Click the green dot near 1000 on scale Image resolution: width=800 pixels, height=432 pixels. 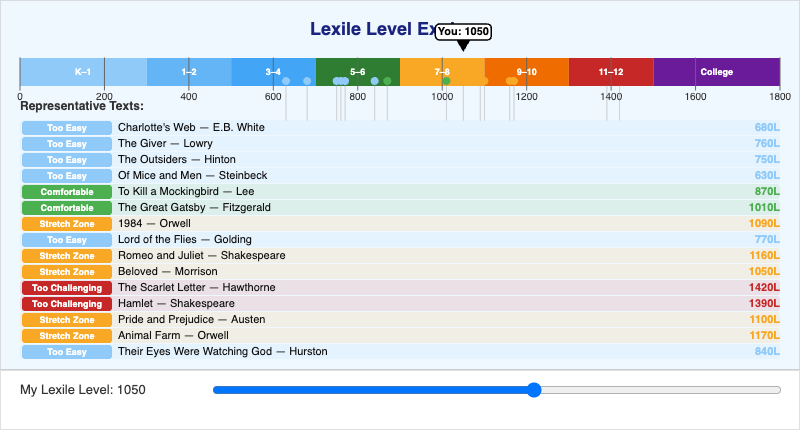point(446,81)
